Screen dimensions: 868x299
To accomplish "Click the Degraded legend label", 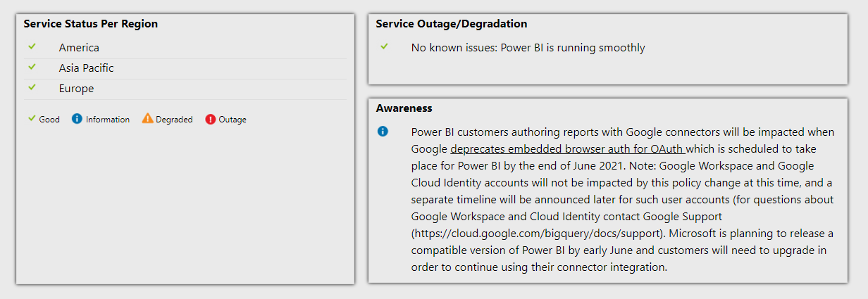I will (x=174, y=120).
